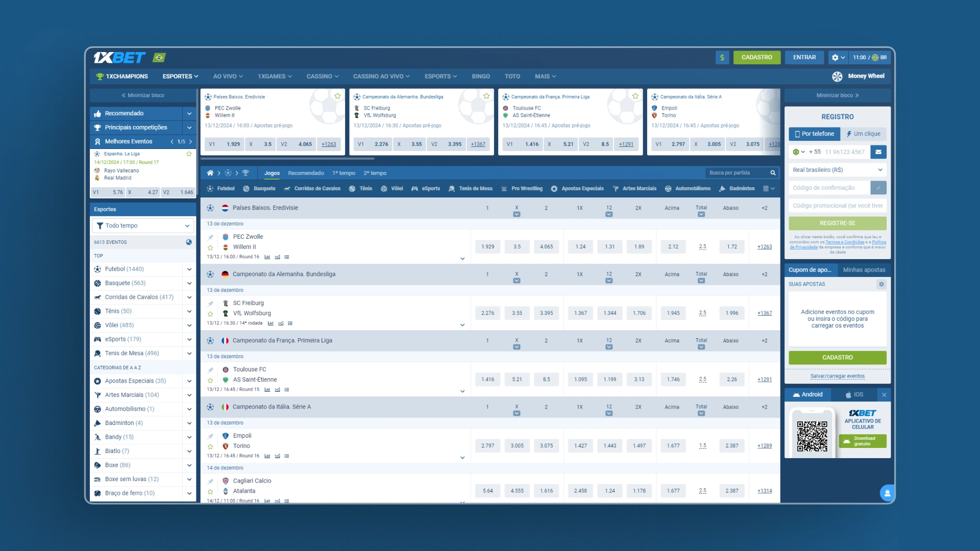Image resolution: width=980 pixels, height=551 pixels.
Task: Switch to Minhas apostas tab
Action: pos(864,270)
